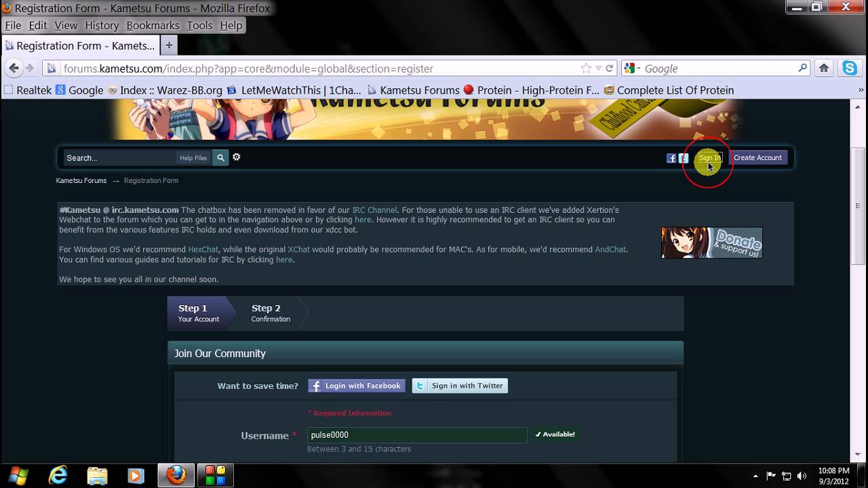Click the Username field containing pulse0000
This screenshot has width=868, height=488.
pos(417,435)
